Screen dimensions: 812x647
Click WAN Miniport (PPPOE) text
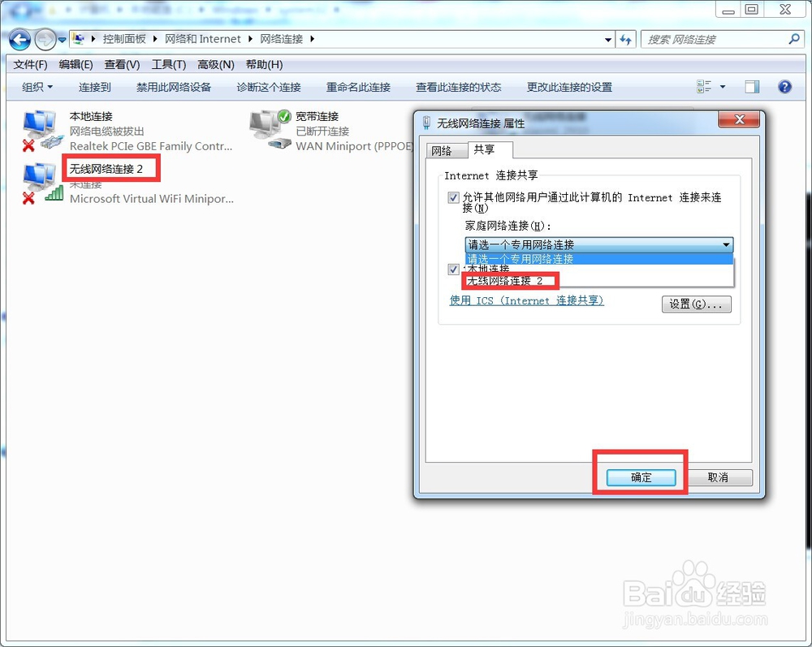pos(354,146)
